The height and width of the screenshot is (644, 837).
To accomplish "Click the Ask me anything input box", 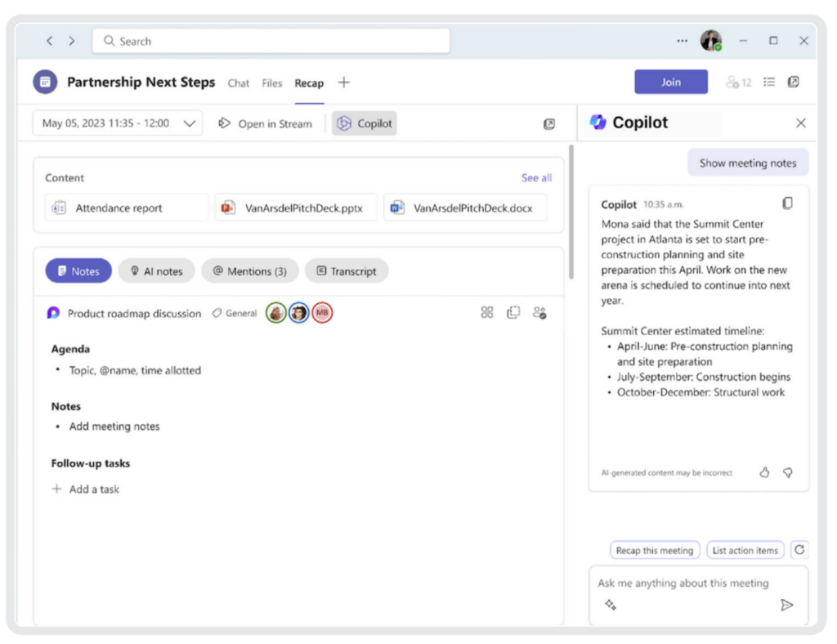I will 698,594.
